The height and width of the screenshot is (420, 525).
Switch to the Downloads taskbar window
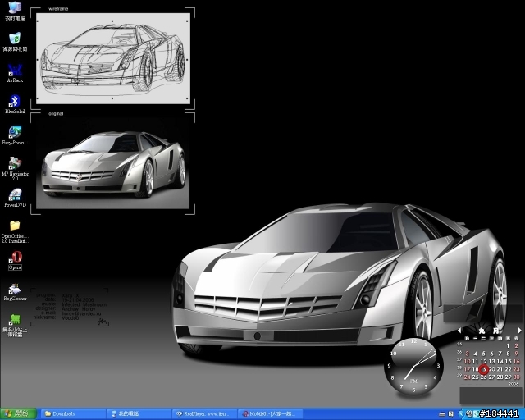(x=73, y=413)
